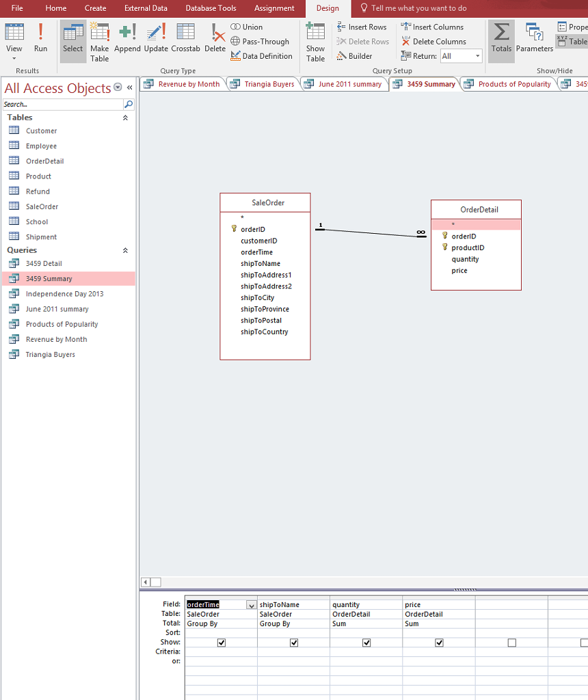
Task: Choose the Make Table query type
Action: [100, 42]
